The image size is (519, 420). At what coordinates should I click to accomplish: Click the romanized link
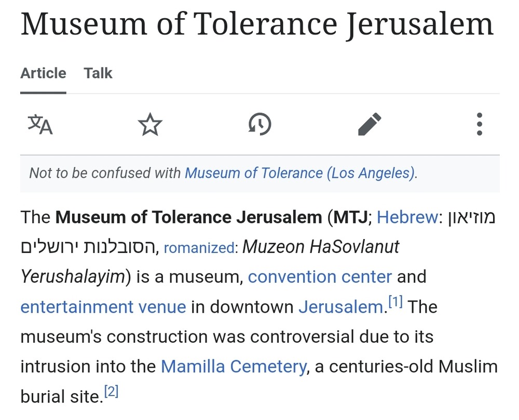tap(199, 248)
